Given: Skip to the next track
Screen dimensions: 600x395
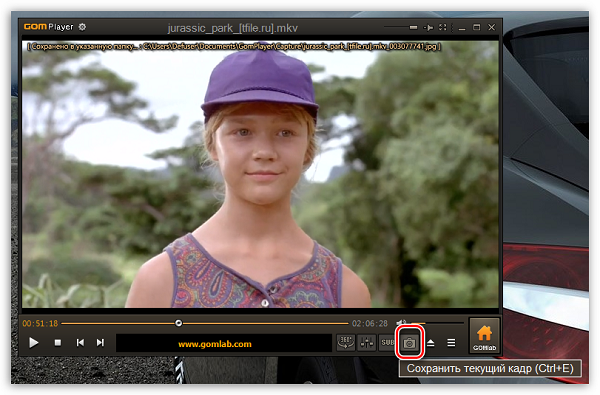Looking at the screenshot, I should [100, 343].
